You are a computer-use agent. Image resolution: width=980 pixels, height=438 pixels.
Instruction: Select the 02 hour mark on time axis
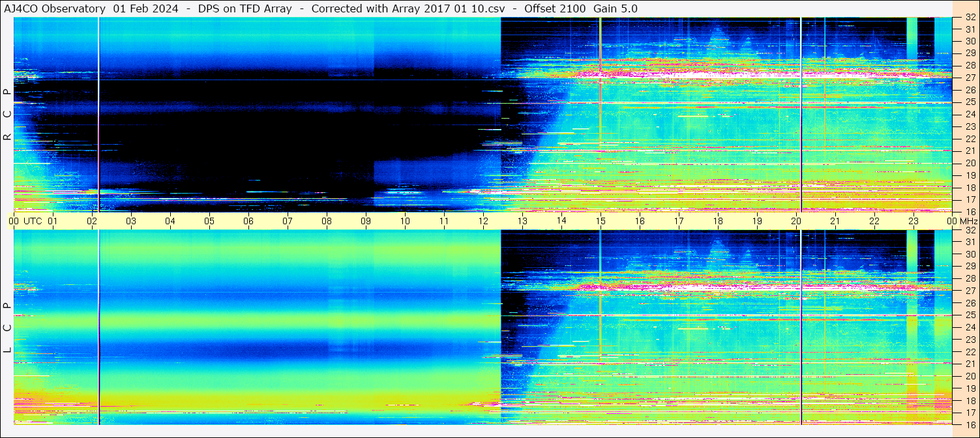[92, 221]
